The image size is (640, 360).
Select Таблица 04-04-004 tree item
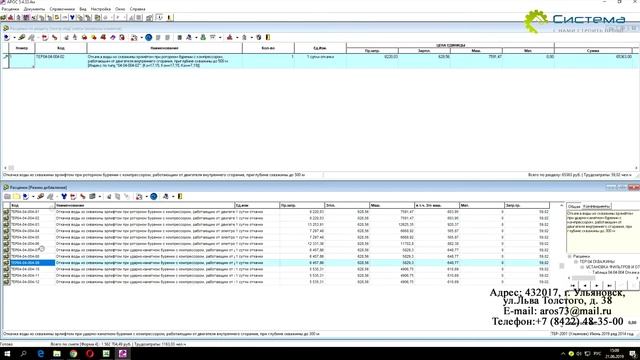click(x=616, y=272)
